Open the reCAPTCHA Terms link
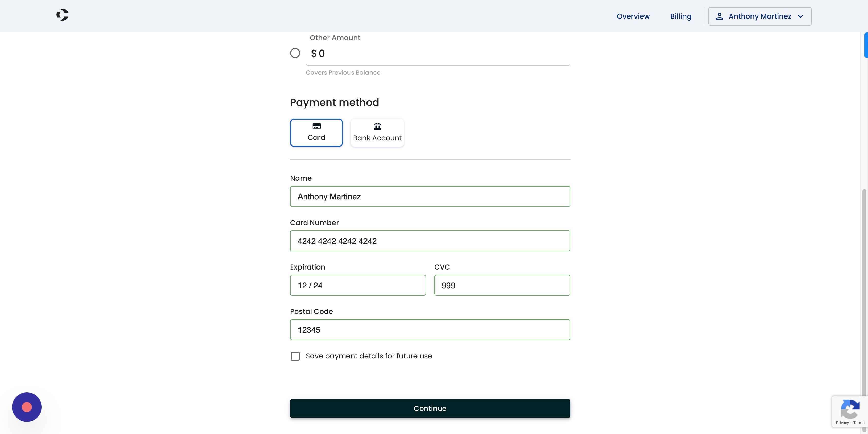The image size is (868, 434). 859,423
